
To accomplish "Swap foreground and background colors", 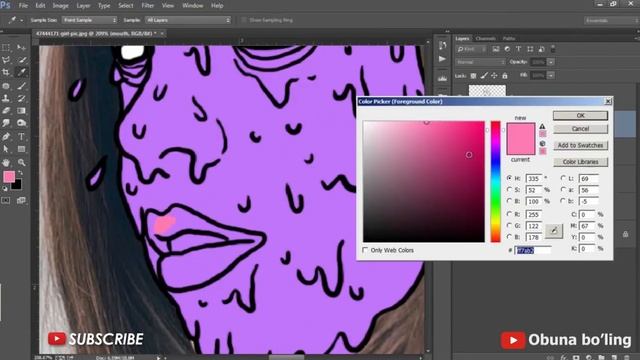I will (x=20, y=173).
